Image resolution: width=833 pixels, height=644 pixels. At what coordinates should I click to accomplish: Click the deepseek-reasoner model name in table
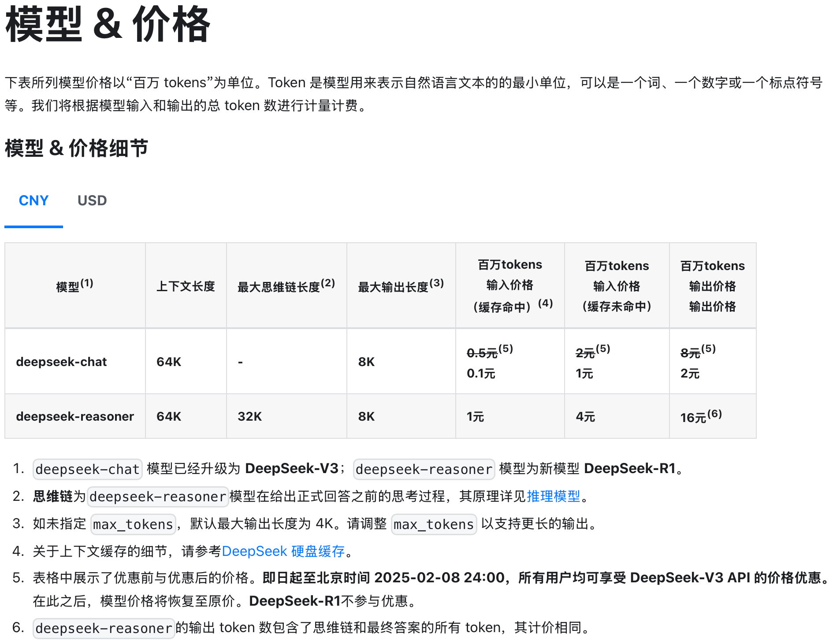point(75,416)
